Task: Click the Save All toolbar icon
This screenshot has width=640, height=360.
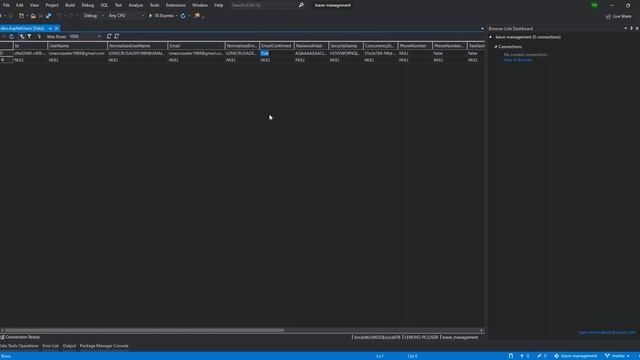Action: (x=49, y=16)
